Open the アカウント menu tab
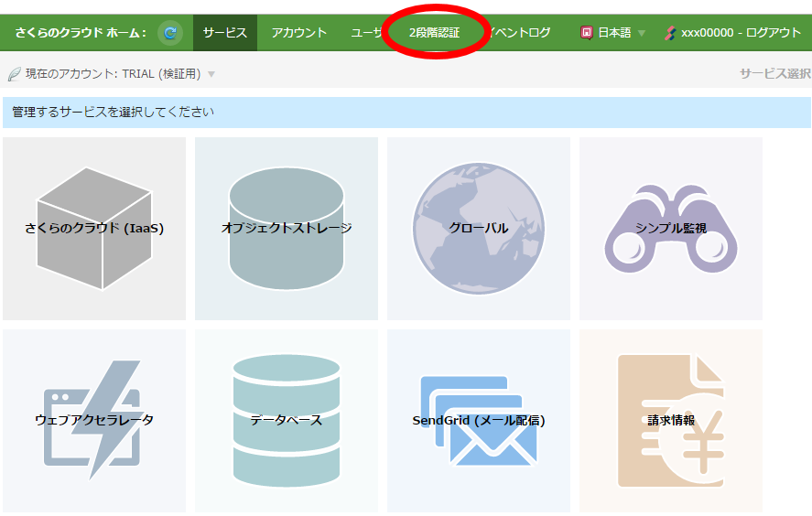The image size is (812, 516). click(299, 33)
